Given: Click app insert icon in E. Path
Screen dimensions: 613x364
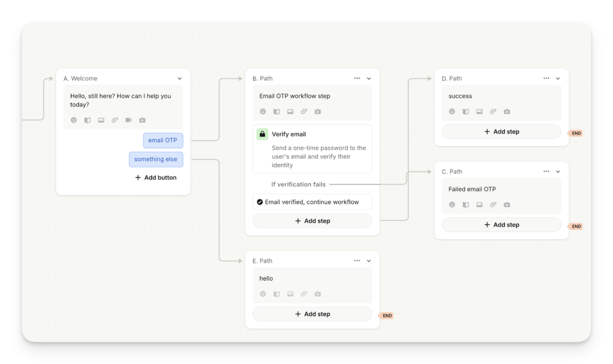Looking at the screenshot, I should (317, 294).
